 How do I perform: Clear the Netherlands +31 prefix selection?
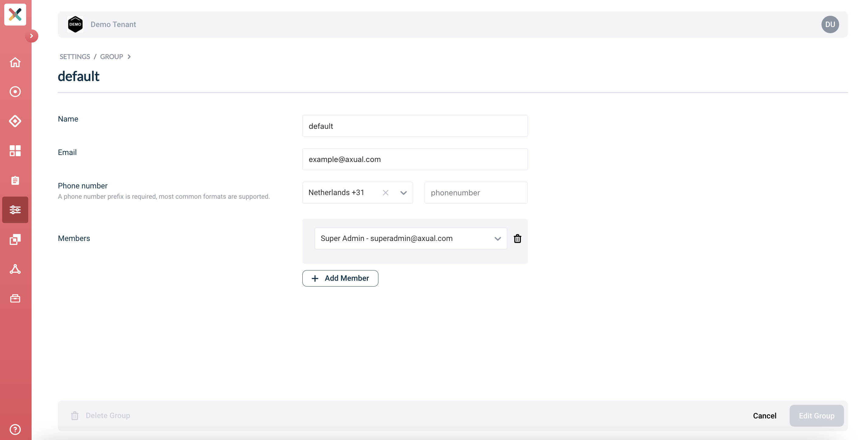[x=385, y=193]
